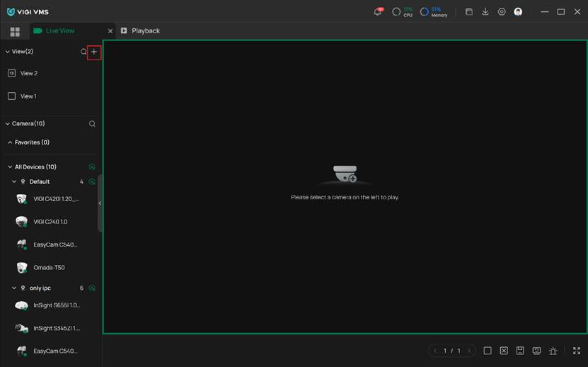Click the save view floppy disk icon

click(x=520, y=351)
